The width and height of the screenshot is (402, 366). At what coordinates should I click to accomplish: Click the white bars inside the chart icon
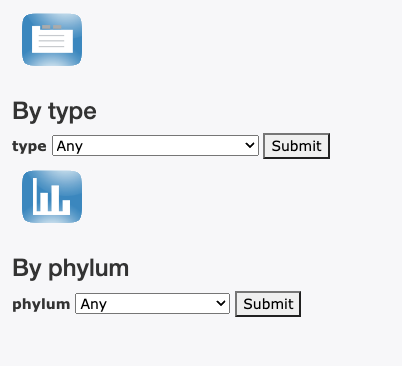(51, 196)
